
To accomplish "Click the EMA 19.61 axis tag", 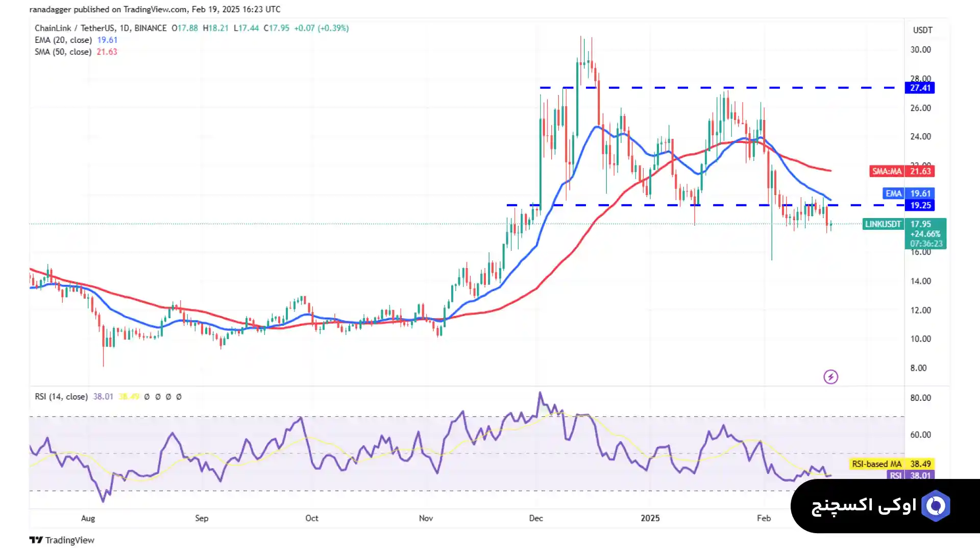I will pos(909,194).
